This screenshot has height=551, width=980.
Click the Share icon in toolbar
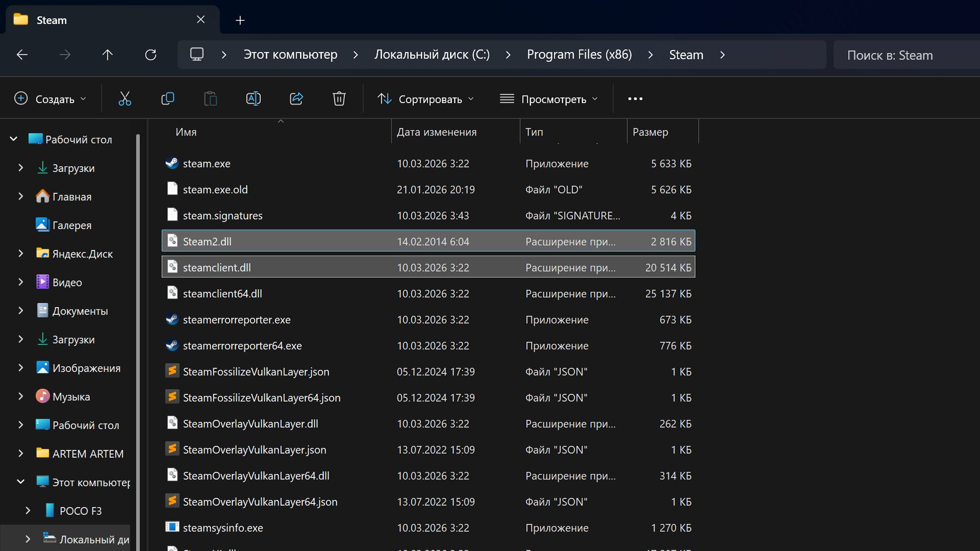[x=296, y=98]
